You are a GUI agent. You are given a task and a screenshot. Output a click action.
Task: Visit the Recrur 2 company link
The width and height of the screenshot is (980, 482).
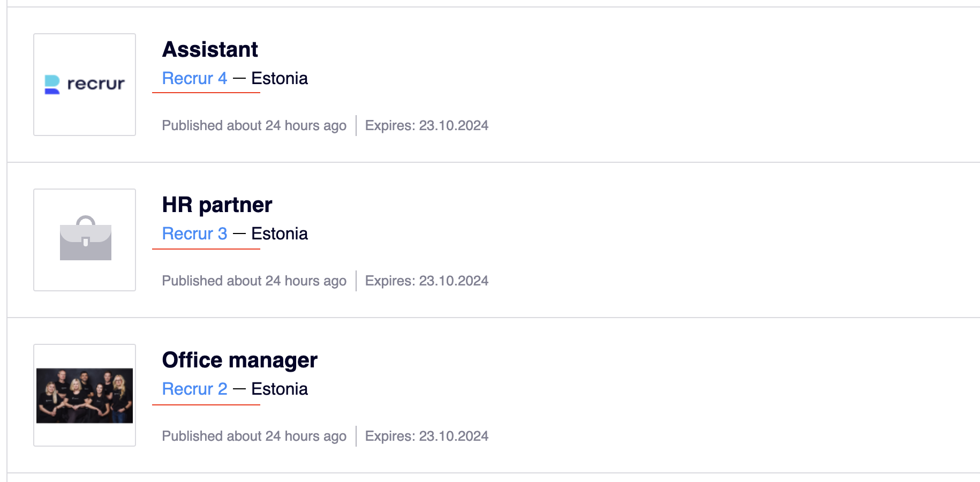(x=194, y=389)
